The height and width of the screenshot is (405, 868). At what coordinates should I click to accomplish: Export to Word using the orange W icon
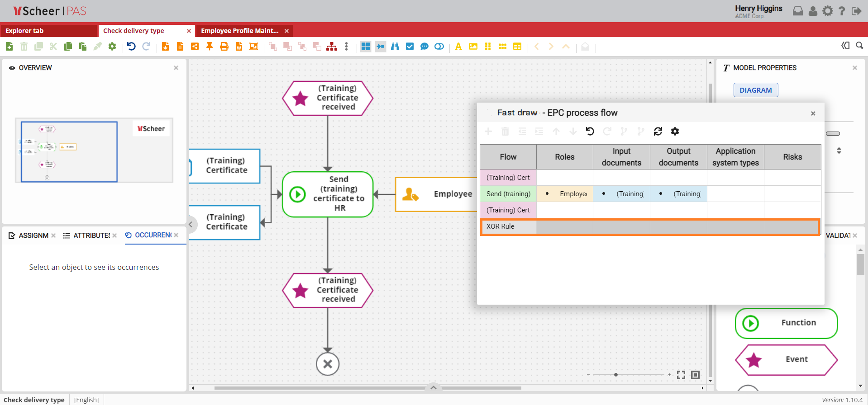239,47
